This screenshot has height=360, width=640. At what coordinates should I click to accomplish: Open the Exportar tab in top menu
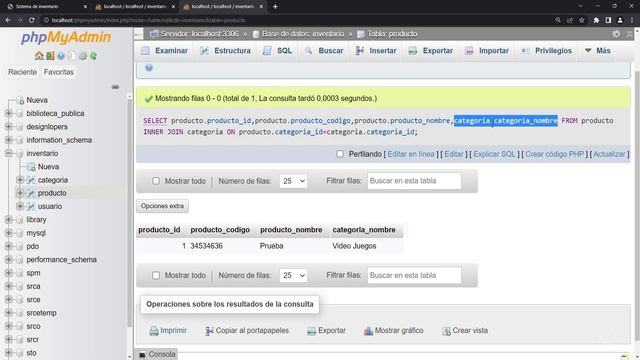point(431,51)
